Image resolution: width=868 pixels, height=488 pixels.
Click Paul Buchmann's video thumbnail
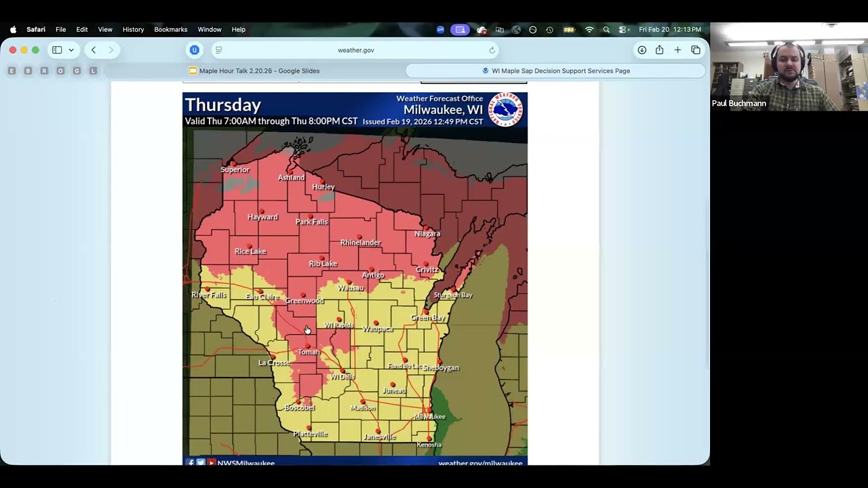tap(789, 66)
